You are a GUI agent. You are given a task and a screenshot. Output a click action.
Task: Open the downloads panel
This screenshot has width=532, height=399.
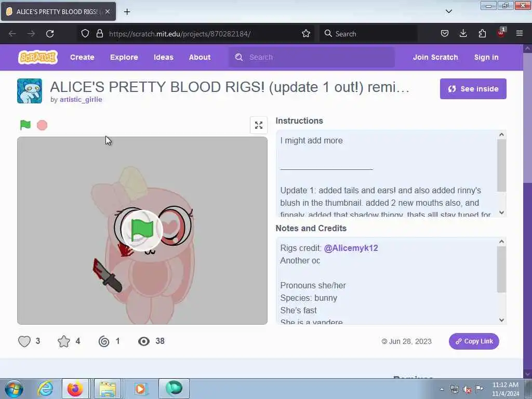pyautogui.click(x=463, y=33)
